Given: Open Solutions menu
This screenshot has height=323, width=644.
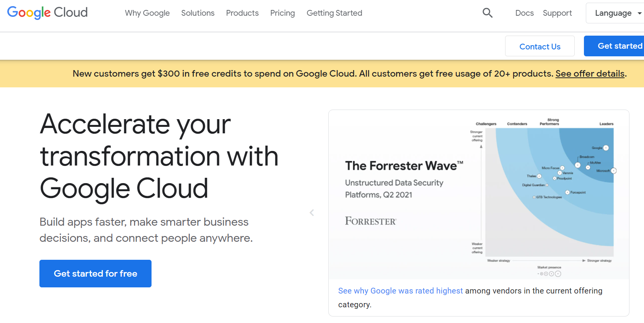Looking at the screenshot, I should 198,13.
